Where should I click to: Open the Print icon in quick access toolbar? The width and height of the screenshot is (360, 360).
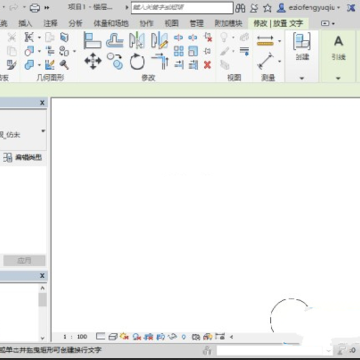click(x=35, y=8)
